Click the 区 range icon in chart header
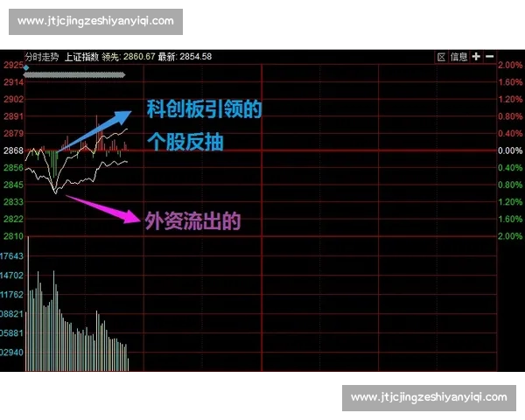 pyautogui.click(x=441, y=57)
